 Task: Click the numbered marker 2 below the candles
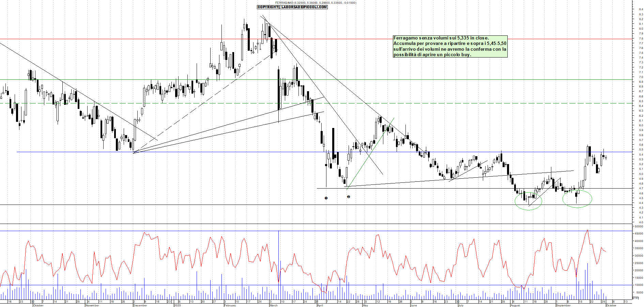[348, 197]
